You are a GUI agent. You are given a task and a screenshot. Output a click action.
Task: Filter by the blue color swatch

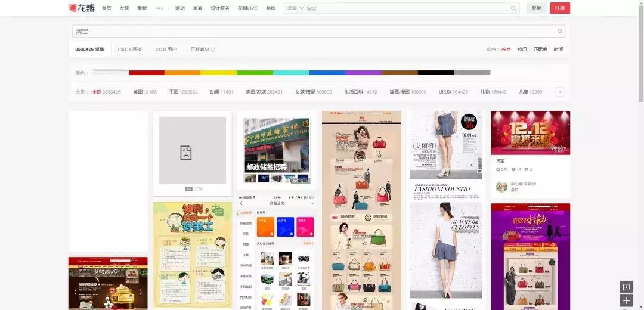(327, 73)
